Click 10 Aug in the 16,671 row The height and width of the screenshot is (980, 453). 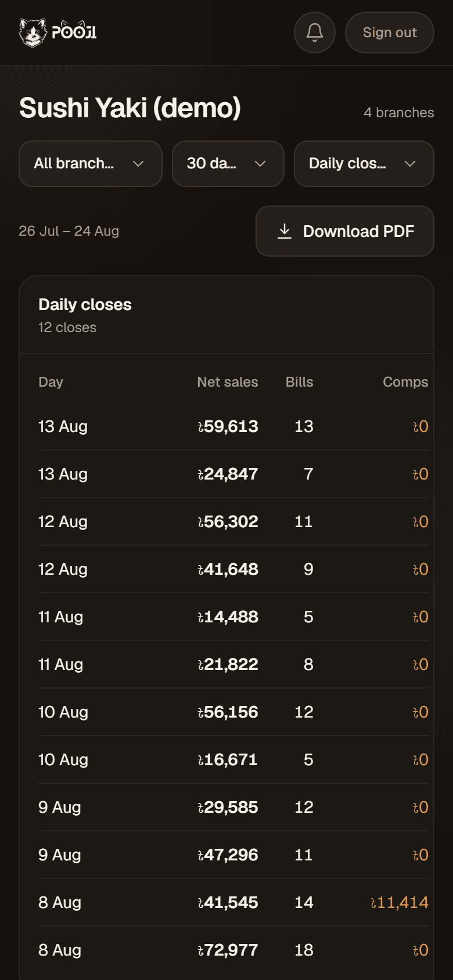(x=63, y=760)
